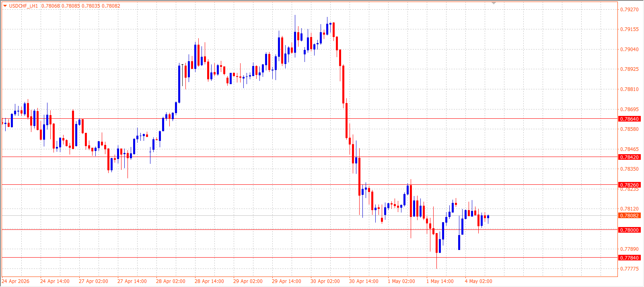This screenshot has height=287, width=644.
Task: Click the 30 Apr 02:00 time label
Action: pos(325,281)
